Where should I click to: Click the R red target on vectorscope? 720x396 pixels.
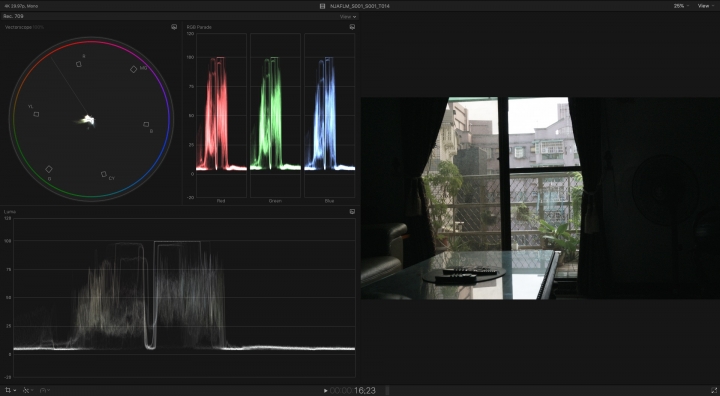(79, 64)
